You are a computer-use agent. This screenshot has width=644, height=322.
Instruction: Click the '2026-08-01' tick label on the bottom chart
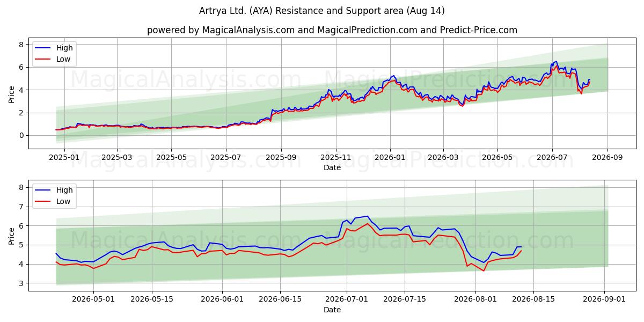(x=475, y=300)
